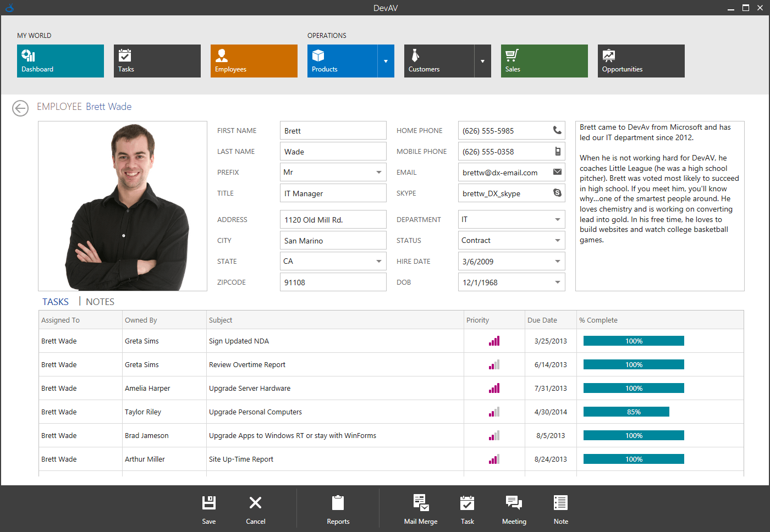
Task: Switch to the NOTES tab
Action: coord(100,302)
